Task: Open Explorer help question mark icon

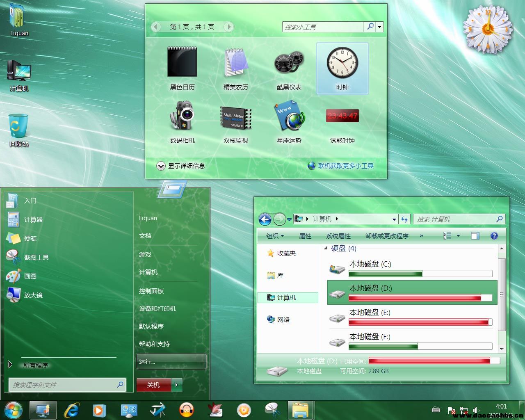Action: [x=494, y=236]
